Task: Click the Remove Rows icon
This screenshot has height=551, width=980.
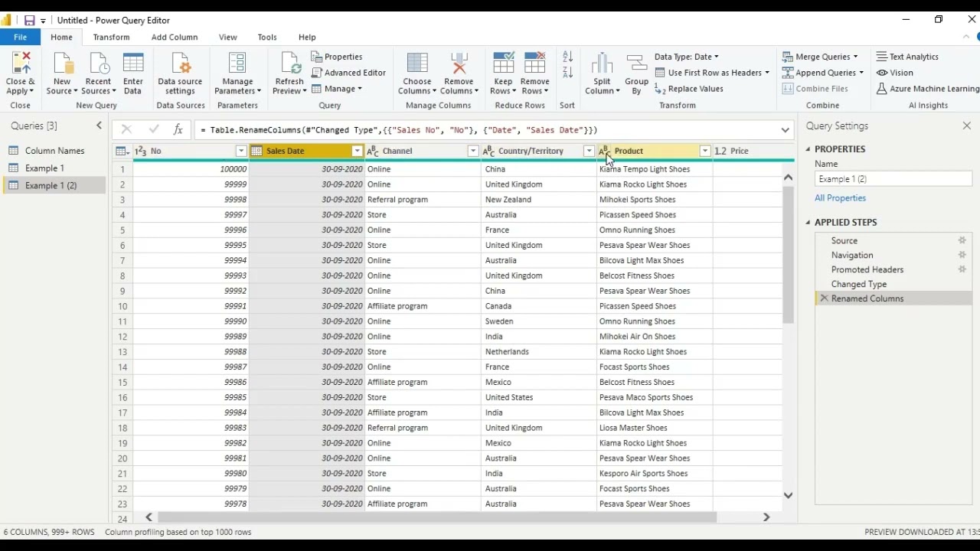Action: coord(534,64)
